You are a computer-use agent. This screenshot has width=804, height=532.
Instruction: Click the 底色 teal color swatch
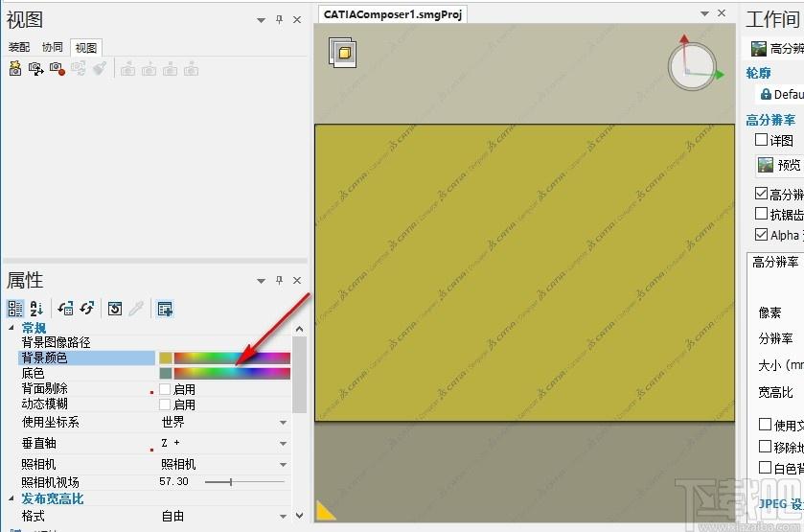click(x=166, y=373)
